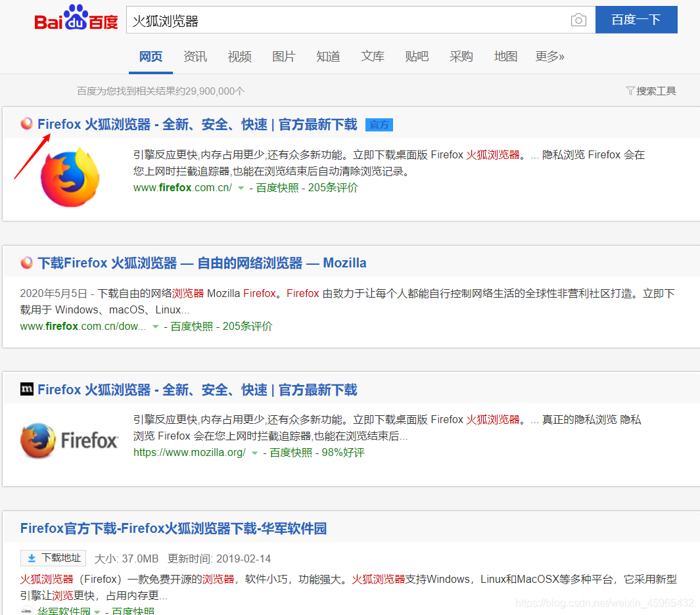Image resolution: width=700 pixels, height=615 pixels.
Task: Expand dropdown arrow after www.firefox.com.cn/
Action: tap(241, 189)
